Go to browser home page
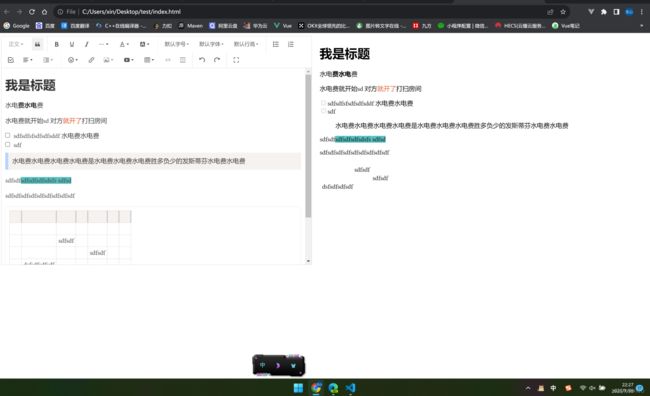 (44, 12)
